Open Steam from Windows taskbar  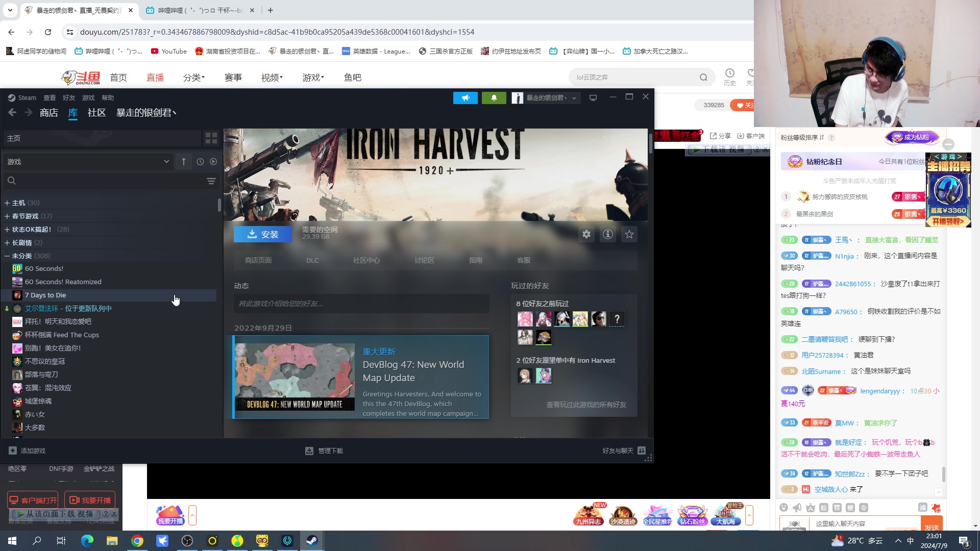tap(312, 541)
